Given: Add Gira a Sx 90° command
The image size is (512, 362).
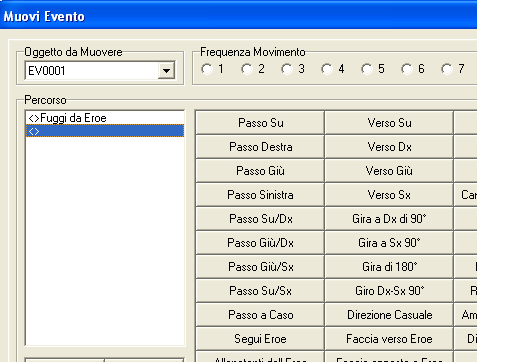Looking at the screenshot, I should pyautogui.click(x=389, y=243).
